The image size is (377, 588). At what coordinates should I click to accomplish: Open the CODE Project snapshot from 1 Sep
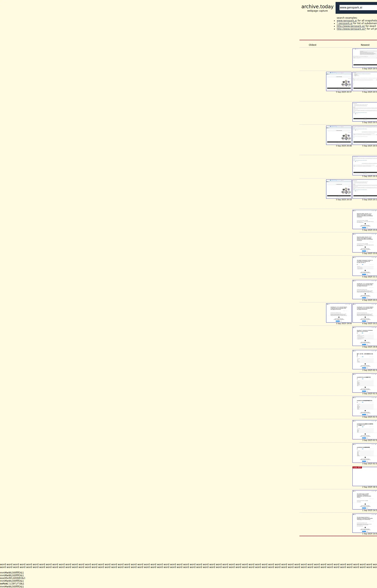365,500
